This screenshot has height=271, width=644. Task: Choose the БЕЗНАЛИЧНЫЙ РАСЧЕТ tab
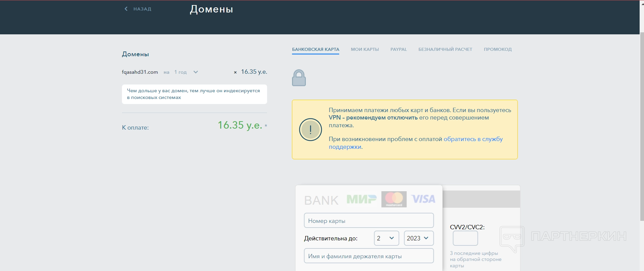445,49
